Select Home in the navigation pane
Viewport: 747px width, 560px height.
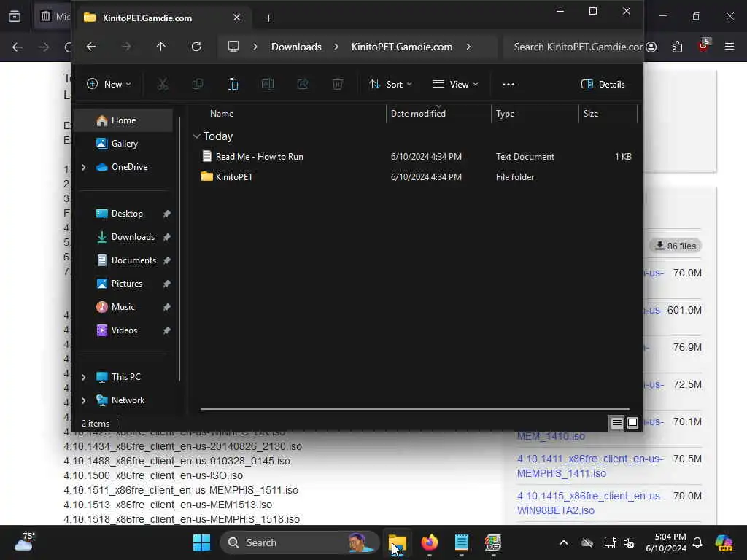(x=124, y=120)
